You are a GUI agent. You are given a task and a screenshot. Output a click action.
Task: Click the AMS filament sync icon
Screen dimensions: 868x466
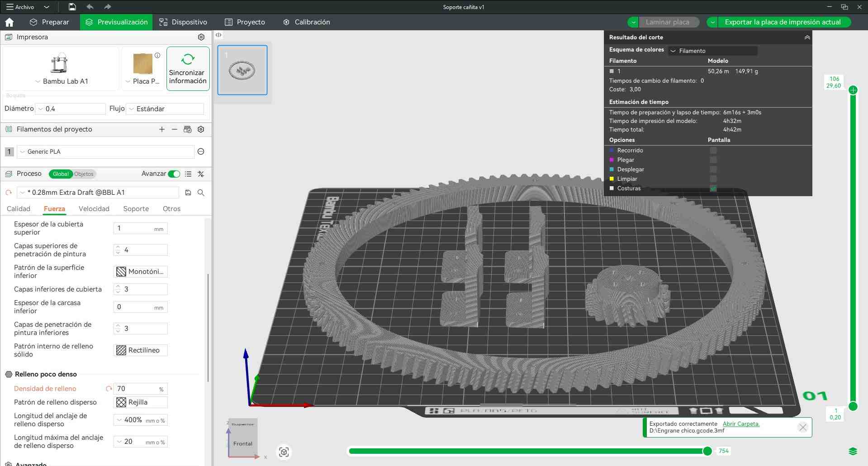pyautogui.click(x=188, y=129)
